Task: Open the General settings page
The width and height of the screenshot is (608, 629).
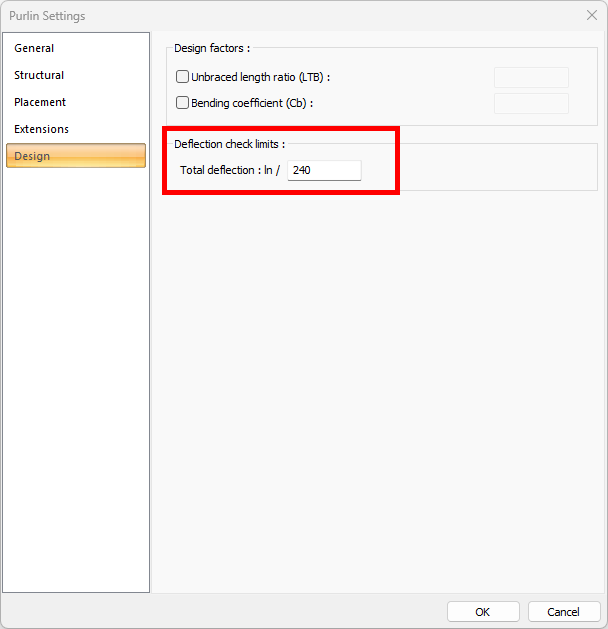Action: pyautogui.click(x=76, y=48)
